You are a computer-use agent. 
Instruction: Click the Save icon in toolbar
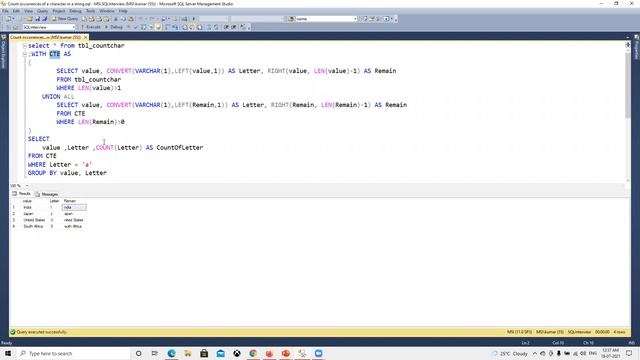(x=38, y=19)
